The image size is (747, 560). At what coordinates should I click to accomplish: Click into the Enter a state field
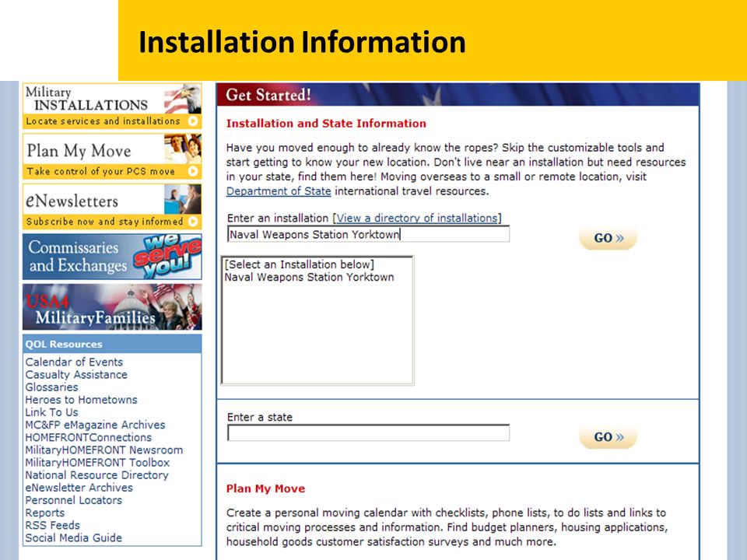coord(369,433)
